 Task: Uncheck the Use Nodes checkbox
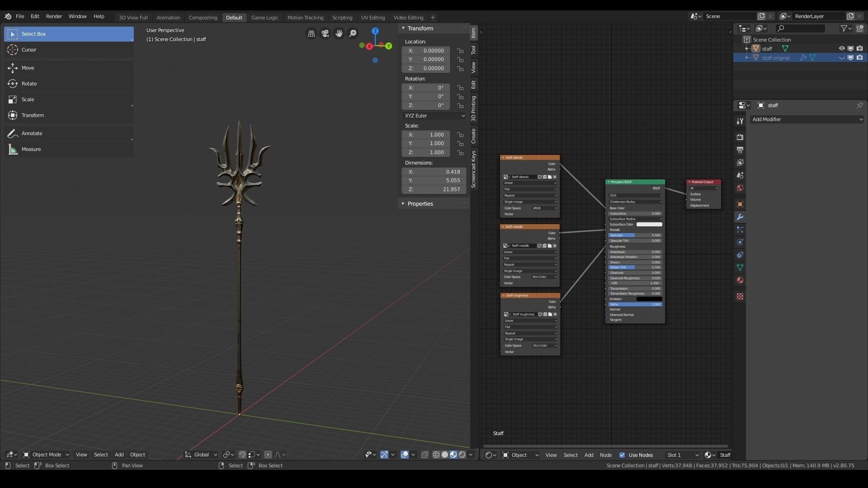(623, 455)
